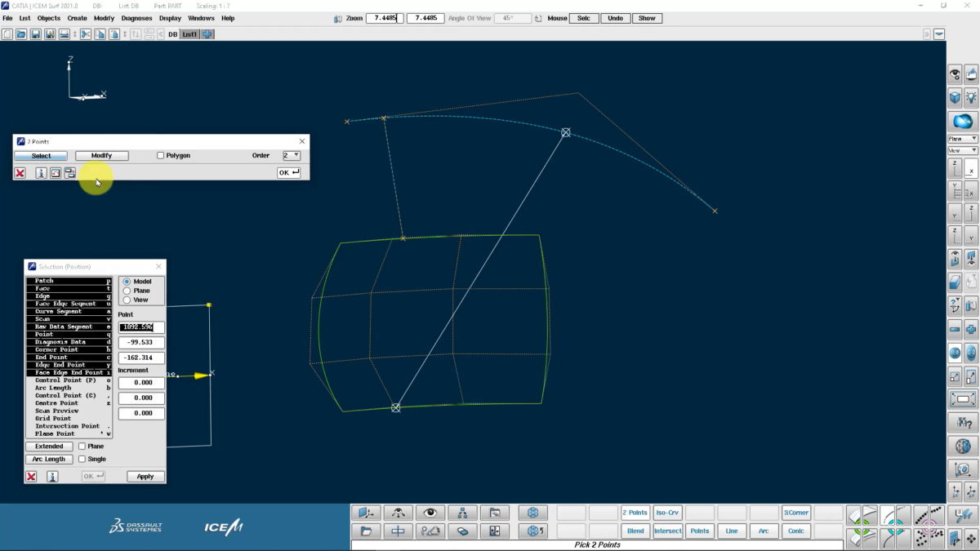This screenshot has width=980, height=551.
Task: Select the Grid Point list entry
Action: [x=69, y=419]
